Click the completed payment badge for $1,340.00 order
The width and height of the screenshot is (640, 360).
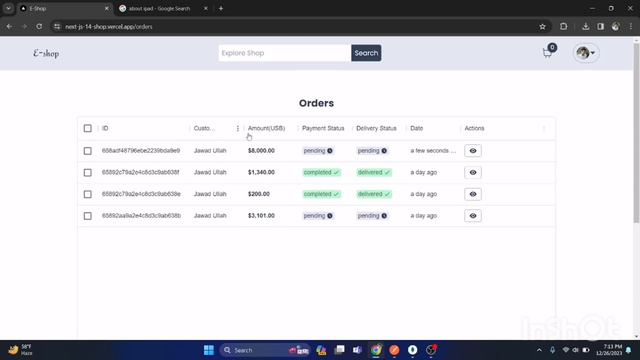coord(321,172)
